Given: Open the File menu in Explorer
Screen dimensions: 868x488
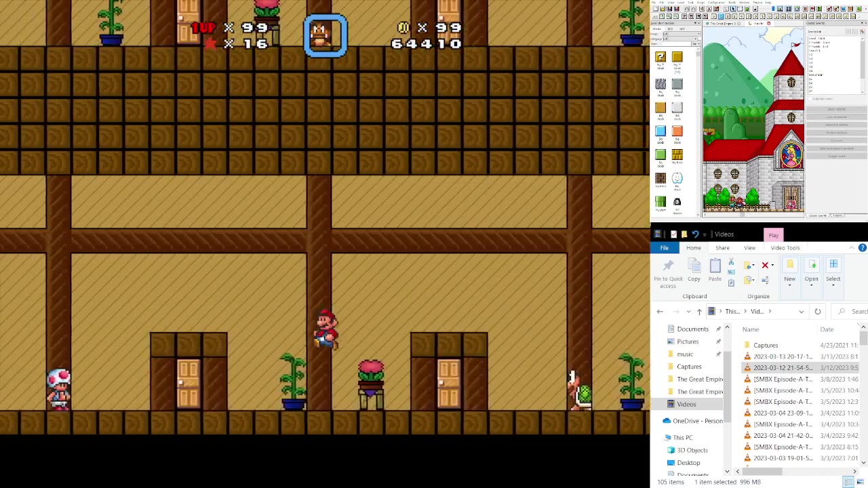Looking at the screenshot, I should tap(665, 248).
